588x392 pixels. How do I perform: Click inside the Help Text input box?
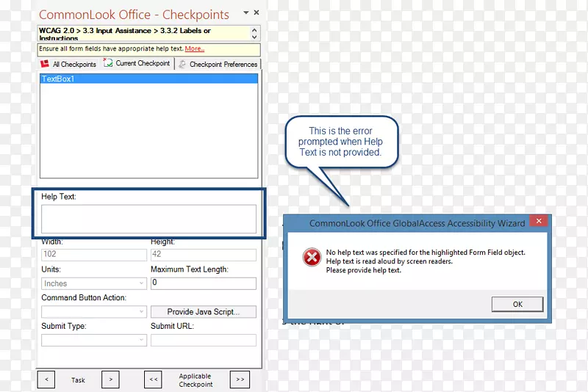149,219
